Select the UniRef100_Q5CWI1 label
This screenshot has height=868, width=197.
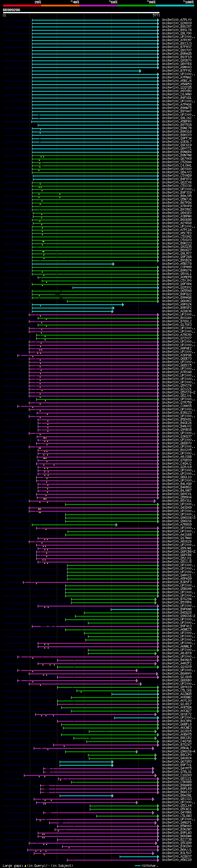(177, 809)
